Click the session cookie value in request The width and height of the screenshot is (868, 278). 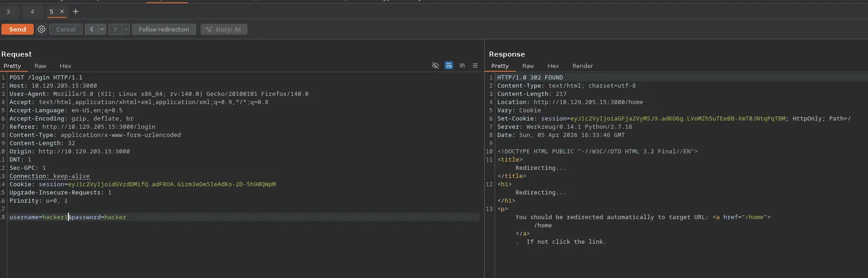171,184
